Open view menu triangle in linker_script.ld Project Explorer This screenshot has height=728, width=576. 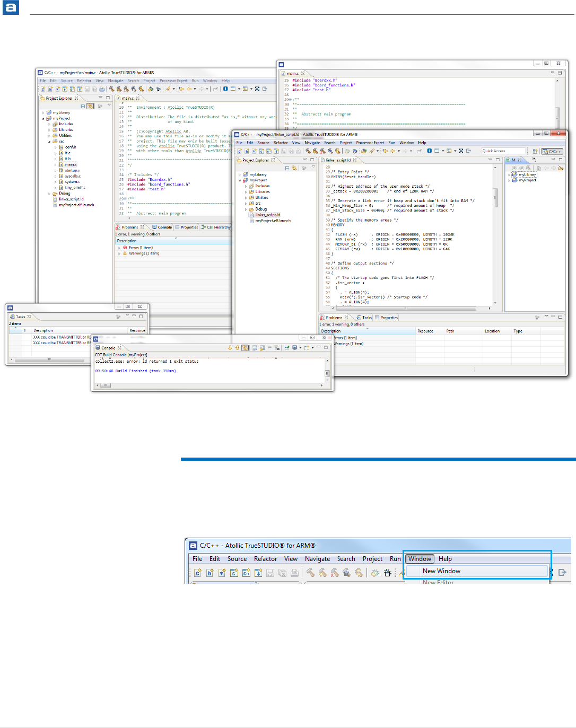pyautogui.click(x=313, y=167)
